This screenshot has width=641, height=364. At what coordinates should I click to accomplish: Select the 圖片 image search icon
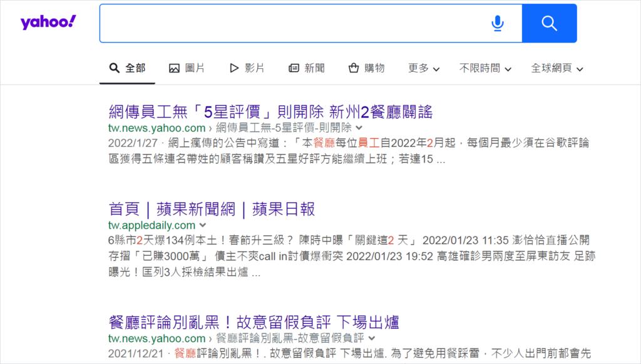pyautogui.click(x=173, y=68)
